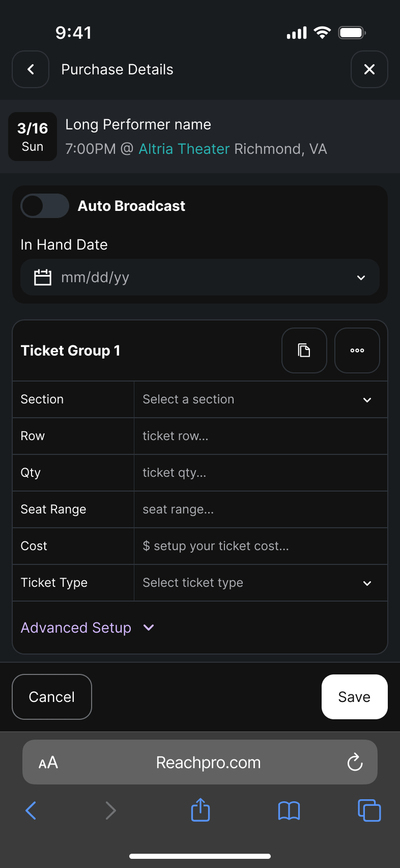Open the browser share sheet
Screen dimensions: 400x868
201,810
